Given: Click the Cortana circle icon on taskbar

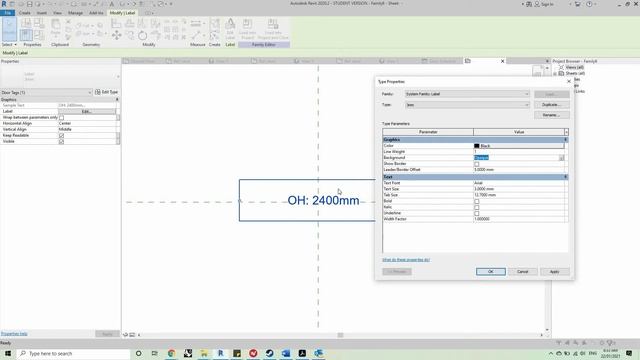Looking at the screenshot, I should [x=139, y=353].
